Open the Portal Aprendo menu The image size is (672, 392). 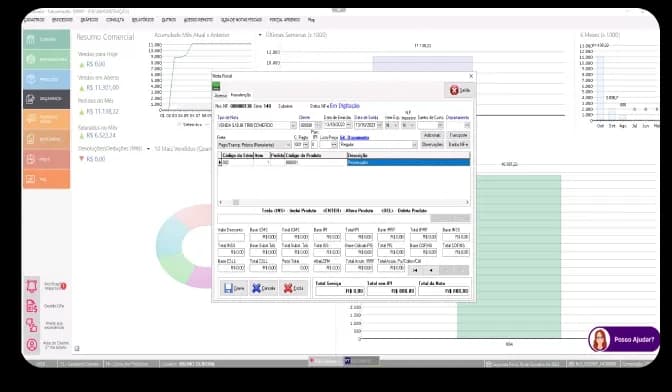[x=285, y=20]
